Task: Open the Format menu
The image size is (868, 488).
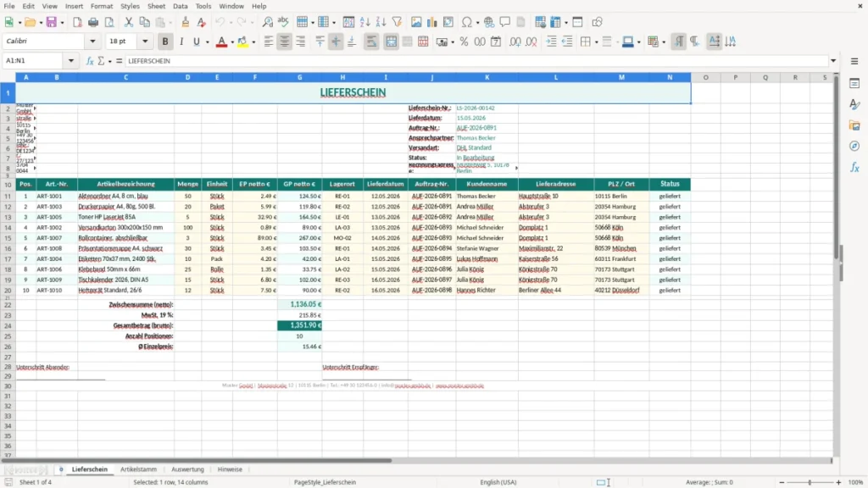Action: click(x=102, y=6)
